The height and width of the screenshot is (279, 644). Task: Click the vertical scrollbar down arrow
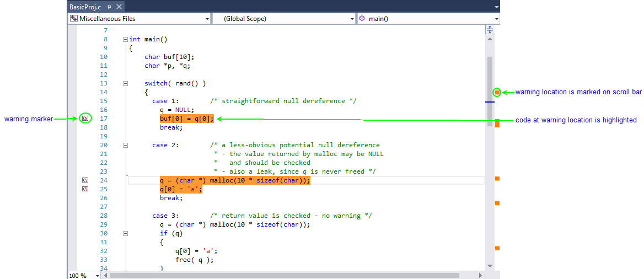tap(490, 266)
